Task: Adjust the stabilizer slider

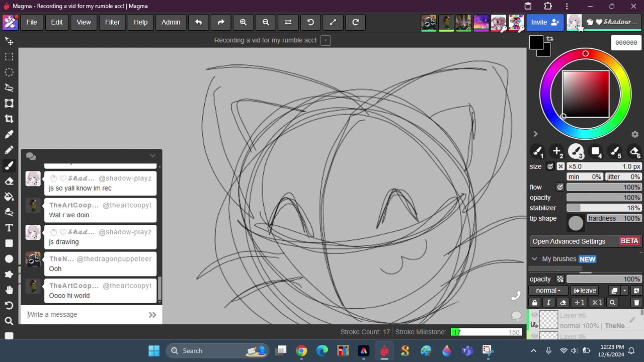Action: tap(604, 208)
